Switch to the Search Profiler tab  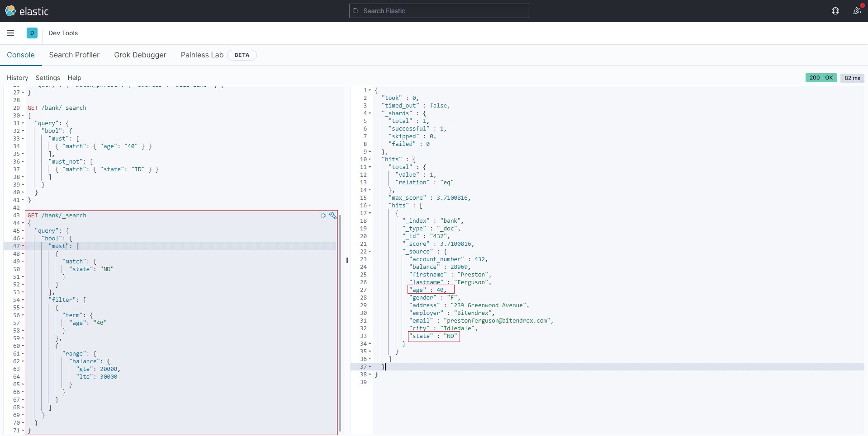tap(74, 55)
